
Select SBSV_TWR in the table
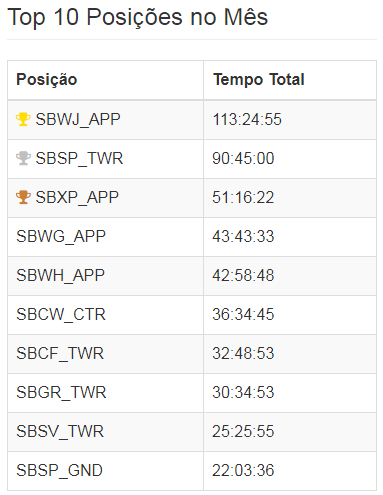pyautogui.click(x=60, y=431)
